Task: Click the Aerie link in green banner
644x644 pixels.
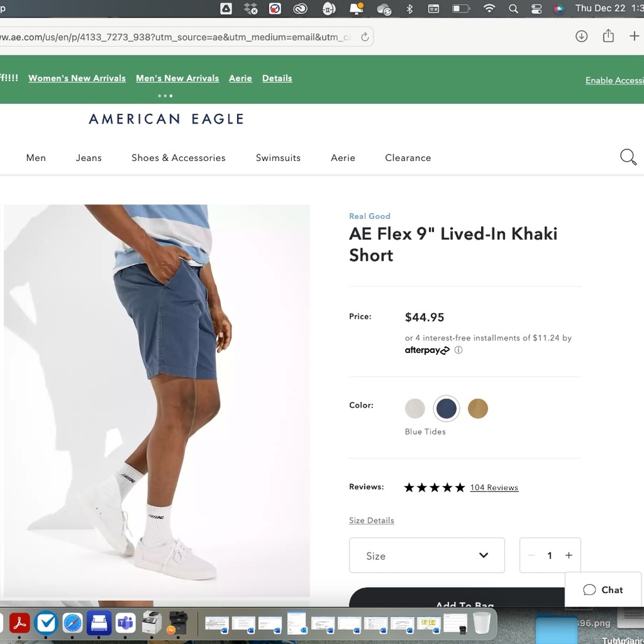Action: [240, 78]
